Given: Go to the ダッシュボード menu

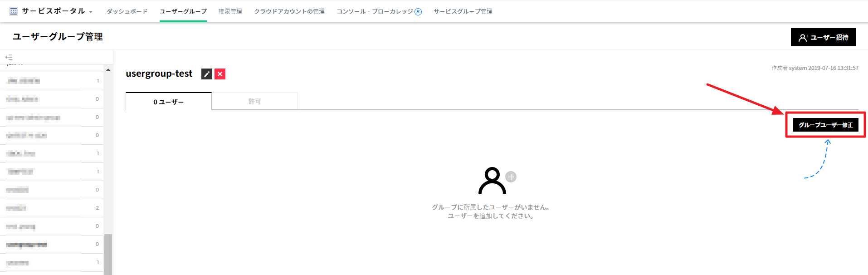Looking at the screenshot, I should [127, 11].
